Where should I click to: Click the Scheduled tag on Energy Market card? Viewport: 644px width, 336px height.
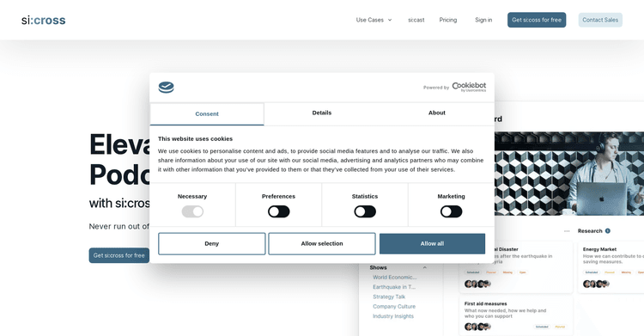[x=592, y=272]
